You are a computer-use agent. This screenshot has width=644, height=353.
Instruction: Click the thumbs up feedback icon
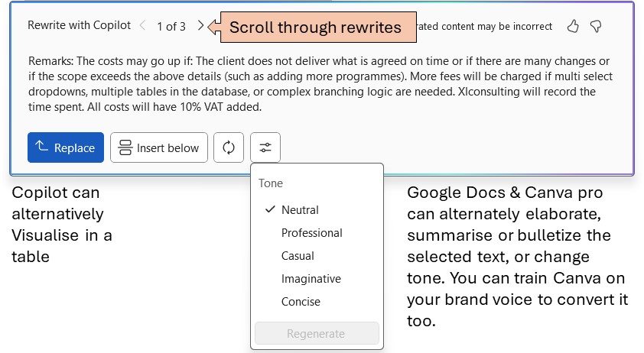[x=573, y=27]
